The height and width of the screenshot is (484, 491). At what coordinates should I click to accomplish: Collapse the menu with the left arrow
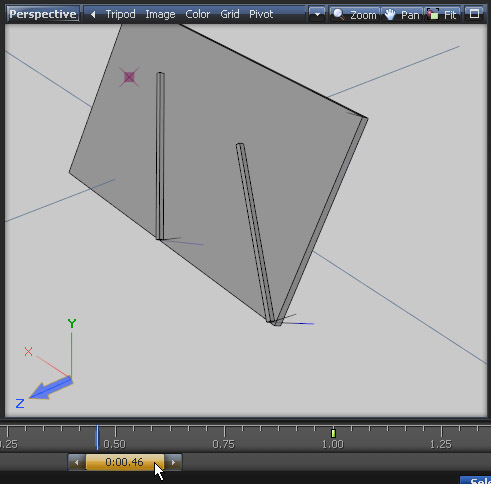[x=93, y=14]
